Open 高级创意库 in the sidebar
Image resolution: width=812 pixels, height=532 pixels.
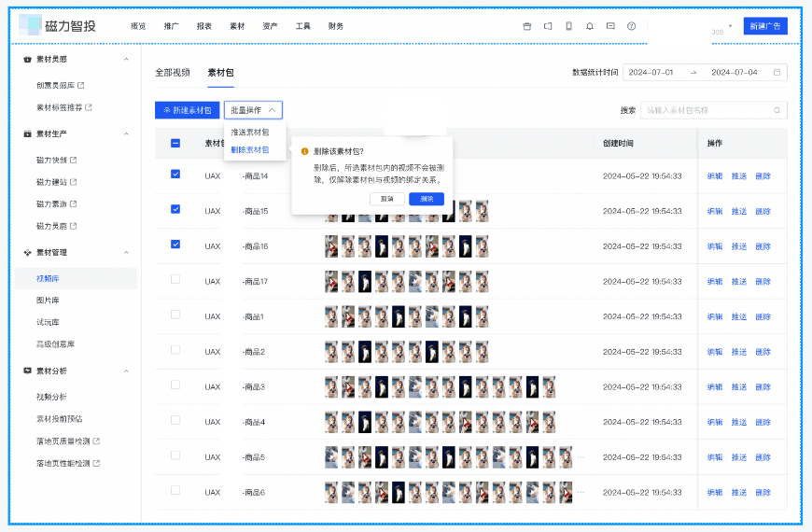click(55, 344)
